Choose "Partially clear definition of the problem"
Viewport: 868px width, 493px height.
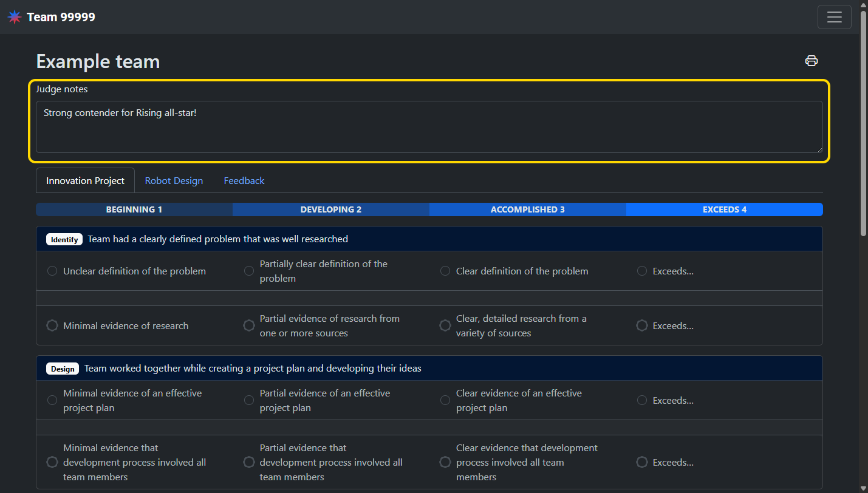point(249,271)
